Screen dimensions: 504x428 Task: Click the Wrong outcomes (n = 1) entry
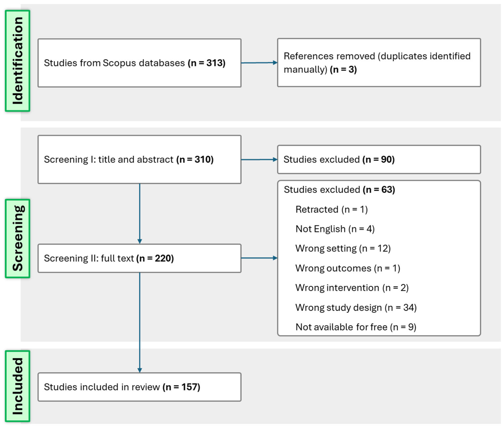pyautogui.click(x=348, y=268)
